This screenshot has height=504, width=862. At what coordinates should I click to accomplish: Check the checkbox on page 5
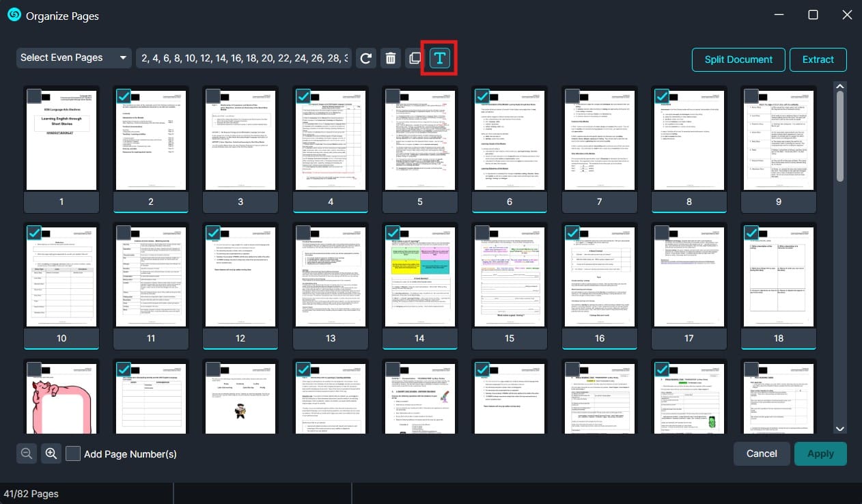tap(393, 96)
